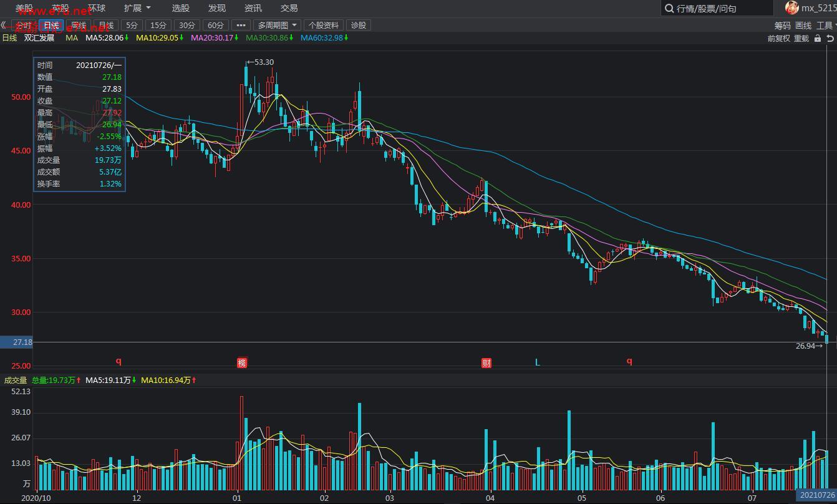Screen dimensions: 837x504
Task: Switch to 月线 monthly period
Action: point(106,26)
